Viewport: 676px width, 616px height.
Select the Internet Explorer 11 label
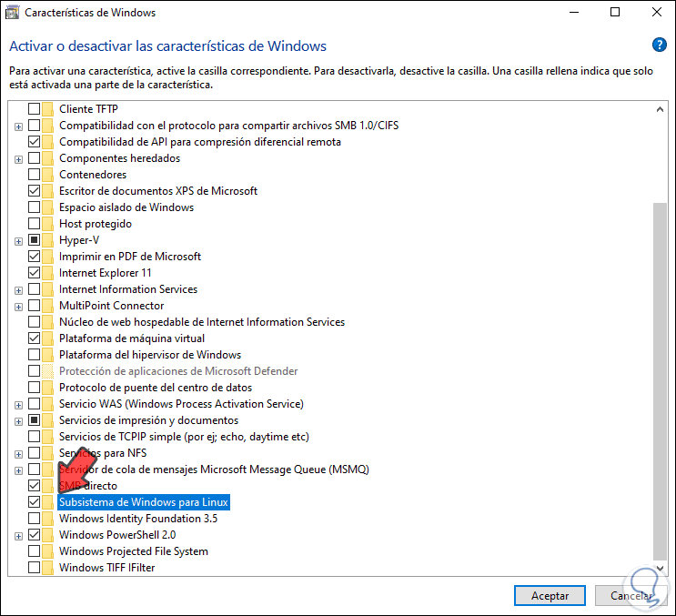(106, 273)
